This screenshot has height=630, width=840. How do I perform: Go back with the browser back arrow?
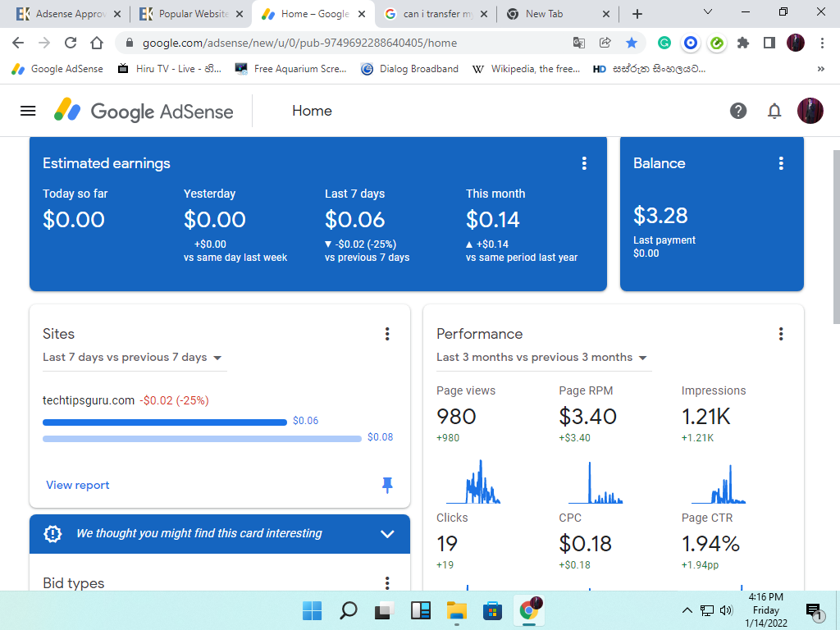click(x=18, y=43)
